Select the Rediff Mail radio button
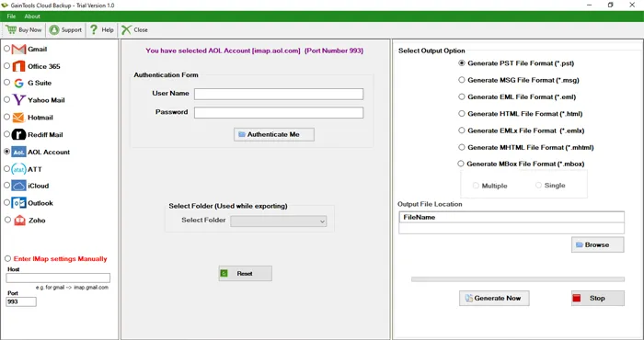The image size is (644, 340). pyautogui.click(x=7, y=134)
